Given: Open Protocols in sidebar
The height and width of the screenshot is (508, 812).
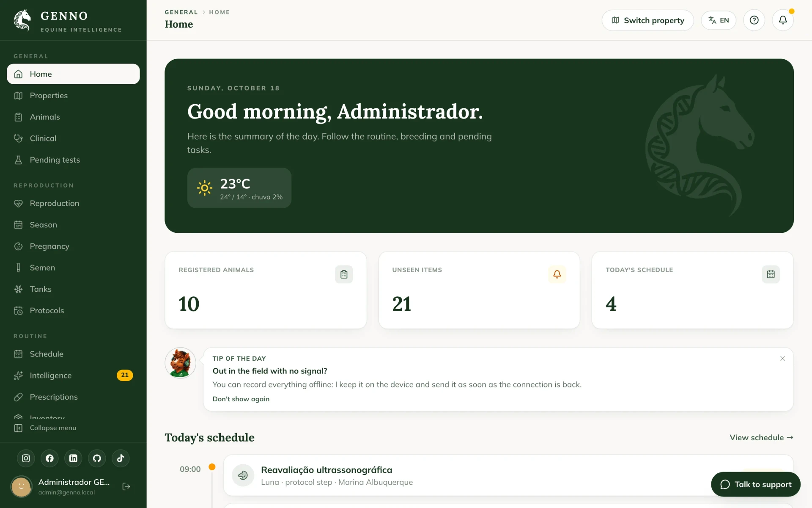Looking at the screenshot, I should tap(73, 311).
